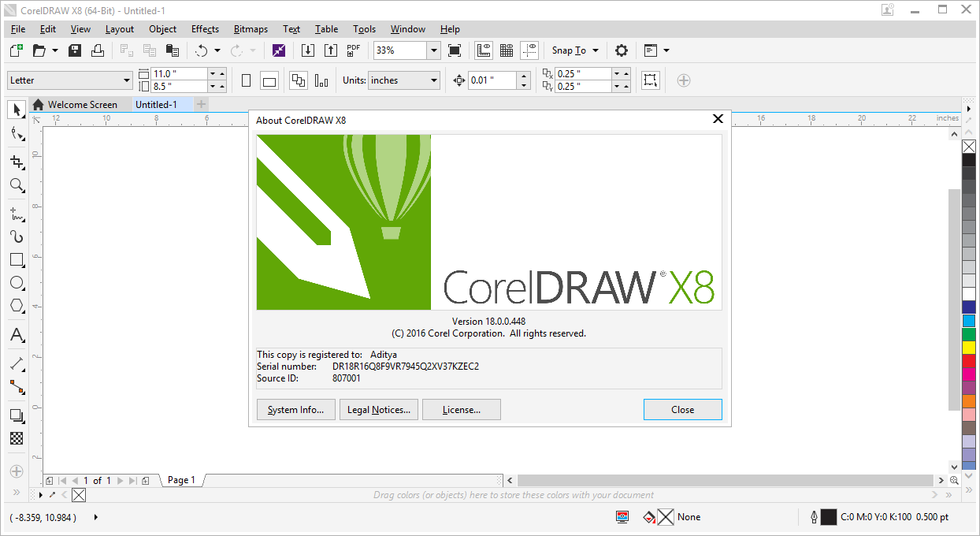Click the Full-screen preview icon
The height and width of the screenshot is (536, 980).
click(x=455, y=50)
